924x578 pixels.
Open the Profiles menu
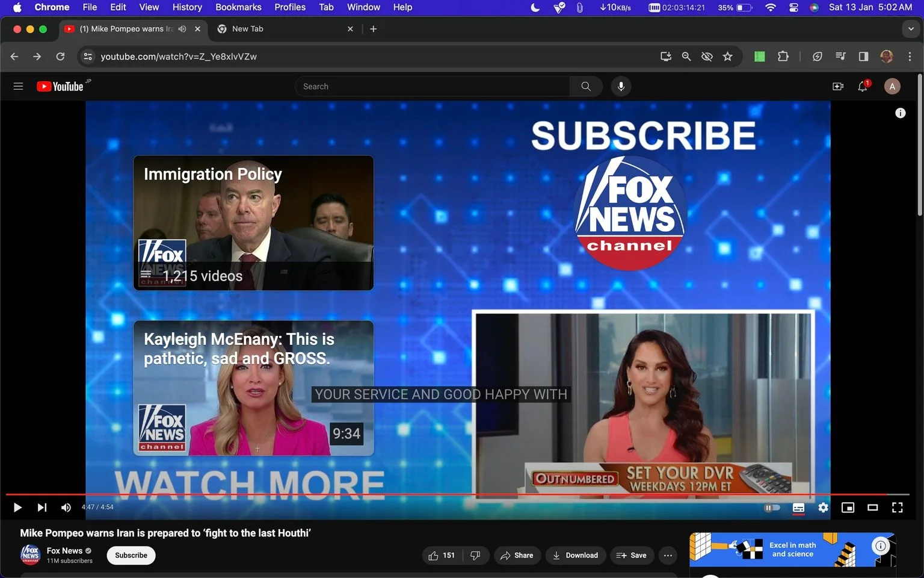coord(290,7)
